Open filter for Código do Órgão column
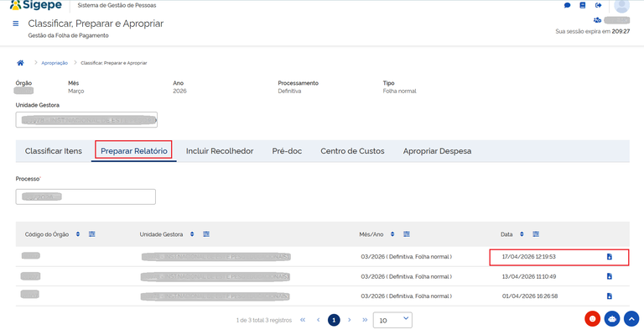The width and height of the screenshot is (644, 330). click(x=92, y=234)
